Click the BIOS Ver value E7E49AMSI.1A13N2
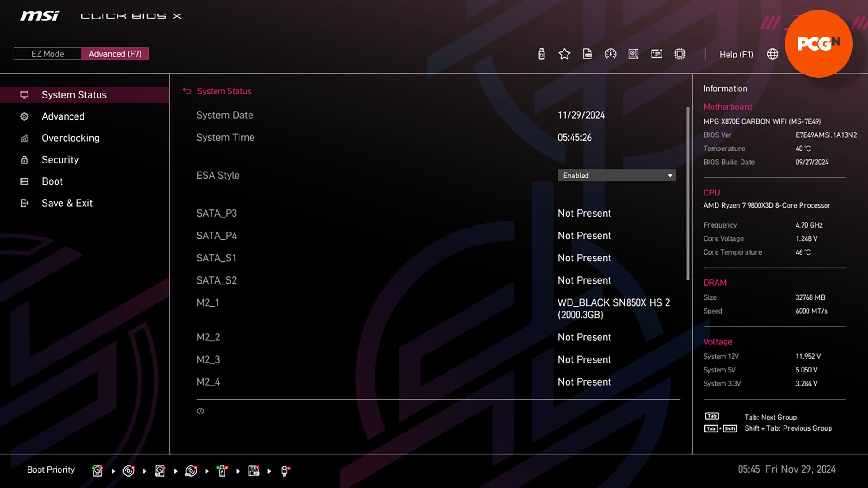Image resolution: width=868 pixels, height=488 pixels. coord(826,135)
